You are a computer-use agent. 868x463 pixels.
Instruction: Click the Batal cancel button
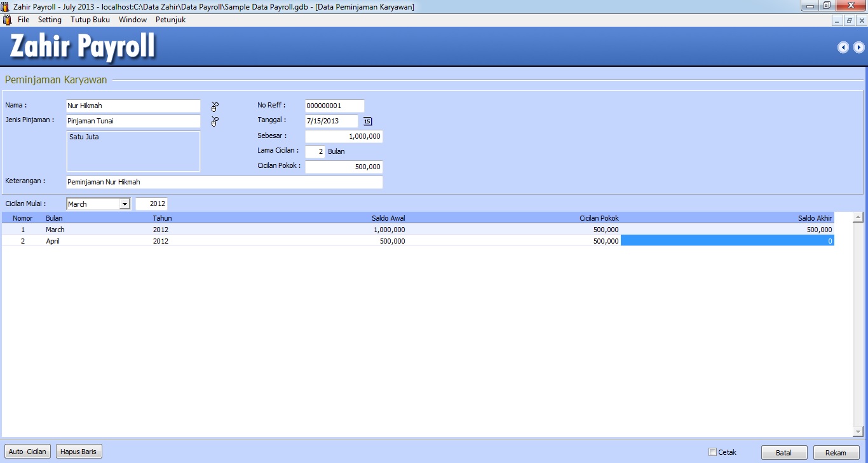click(783, 453)
